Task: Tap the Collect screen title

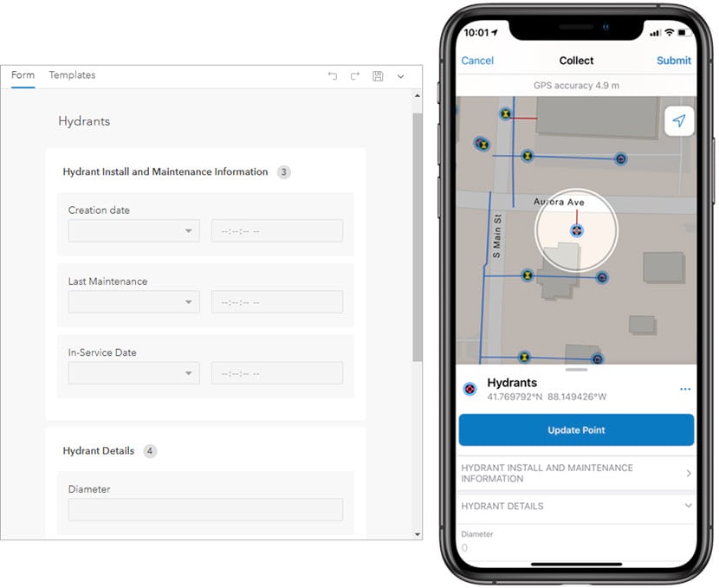Action: [576, 61]
